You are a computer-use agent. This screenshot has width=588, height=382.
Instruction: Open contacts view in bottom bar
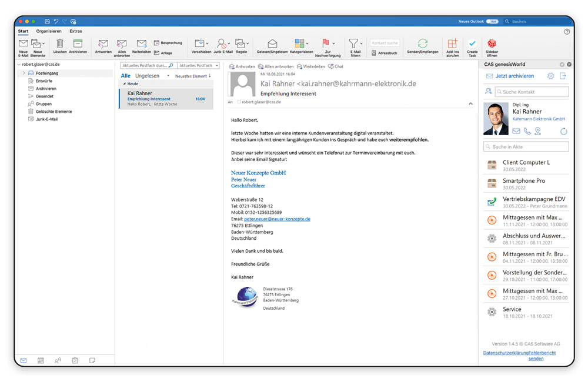pyautogui.click(x=58, y=360)
